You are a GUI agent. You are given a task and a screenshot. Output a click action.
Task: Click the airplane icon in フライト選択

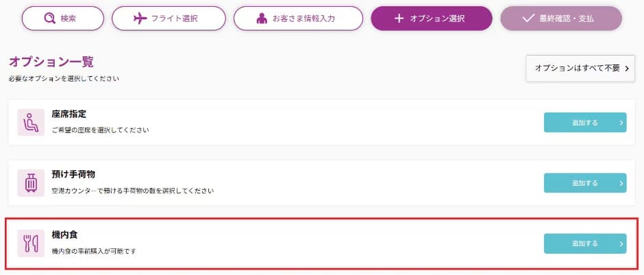point(140,19)
